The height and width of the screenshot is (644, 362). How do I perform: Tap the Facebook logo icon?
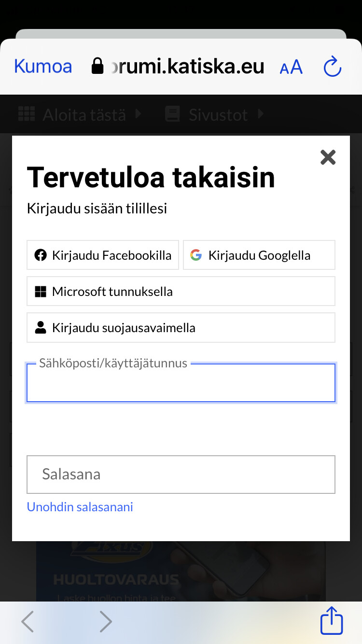coord(41,255)
